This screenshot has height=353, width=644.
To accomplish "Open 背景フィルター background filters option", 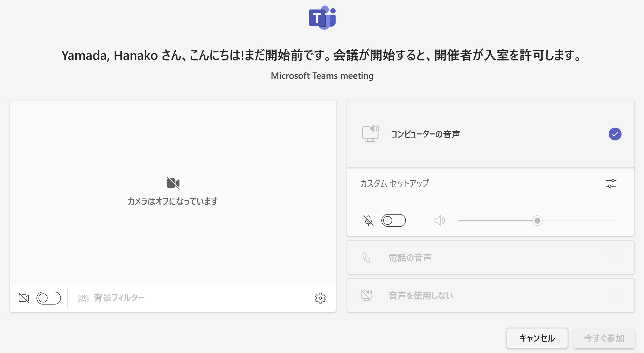I will (x=111, y=298).
